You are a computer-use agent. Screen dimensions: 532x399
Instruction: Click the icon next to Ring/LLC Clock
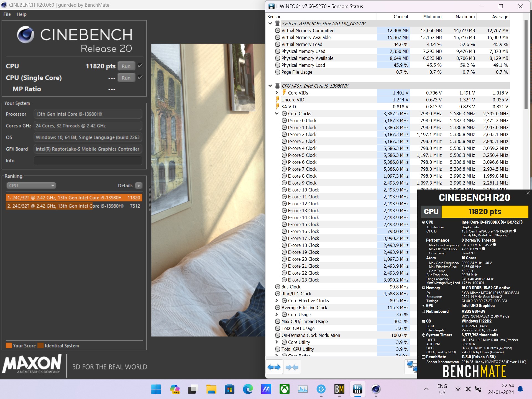[278, 294]
